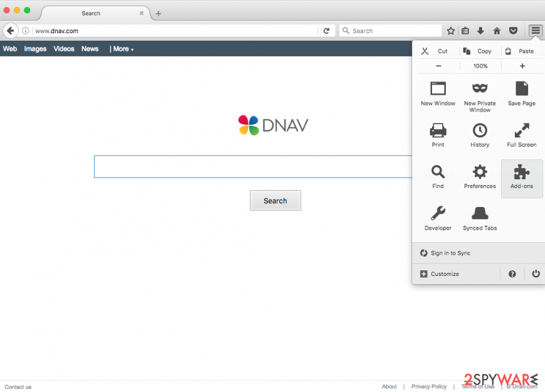The height and width of the screenshot is (392, 545).
Task: Expand the More dropdown on the search page
Action: click(121, 48)
